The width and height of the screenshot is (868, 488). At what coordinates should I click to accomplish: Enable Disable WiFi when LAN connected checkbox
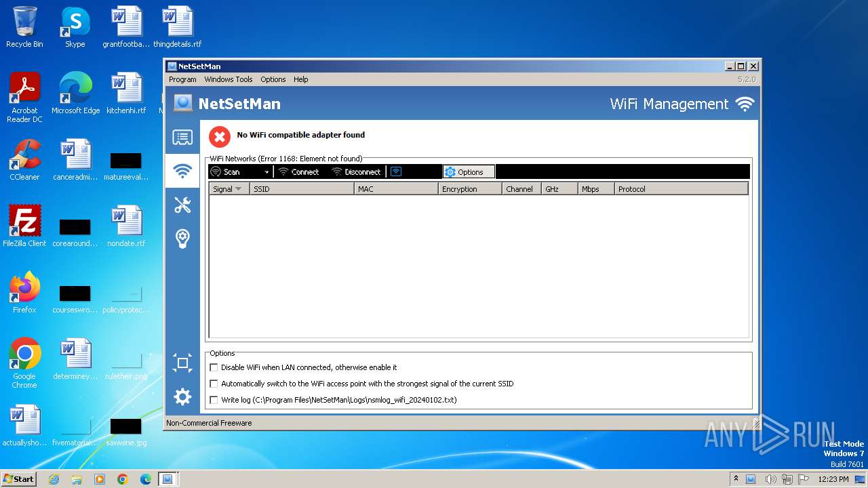pyautogui.click(x=214, y=367)
